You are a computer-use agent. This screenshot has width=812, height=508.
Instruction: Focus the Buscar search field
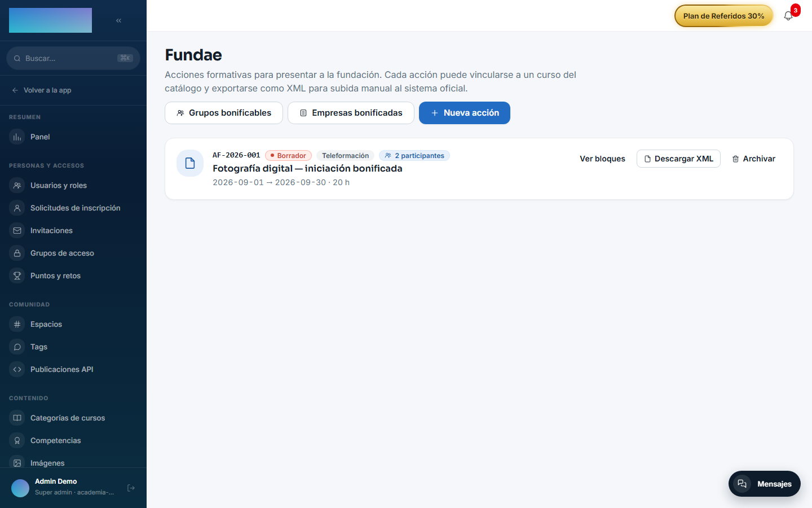(73, 58)
